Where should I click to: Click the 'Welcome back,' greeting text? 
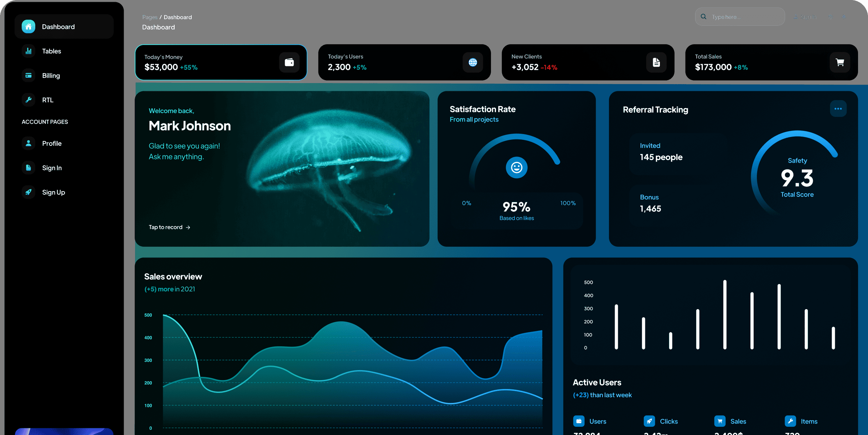[x=171, y=111]
